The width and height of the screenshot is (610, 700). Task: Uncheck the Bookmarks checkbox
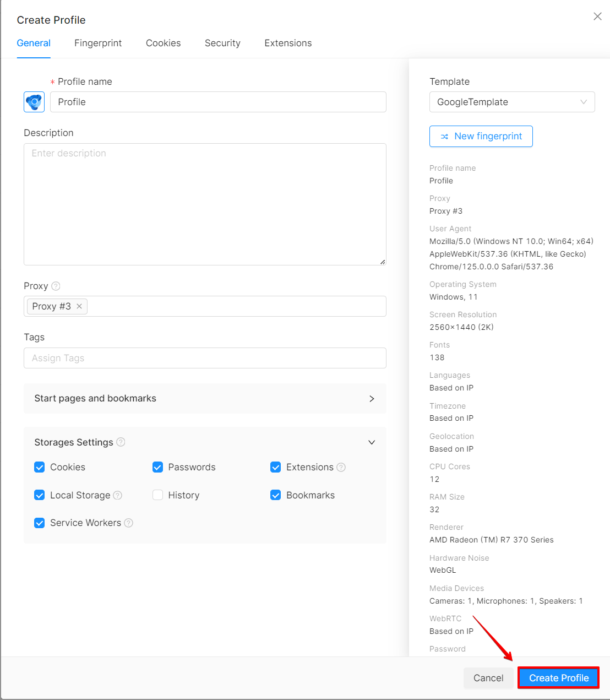click(276, 495)
